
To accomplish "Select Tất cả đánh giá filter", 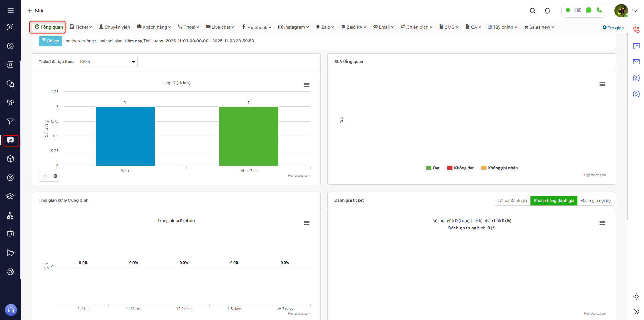I will (x=512, y=201).
